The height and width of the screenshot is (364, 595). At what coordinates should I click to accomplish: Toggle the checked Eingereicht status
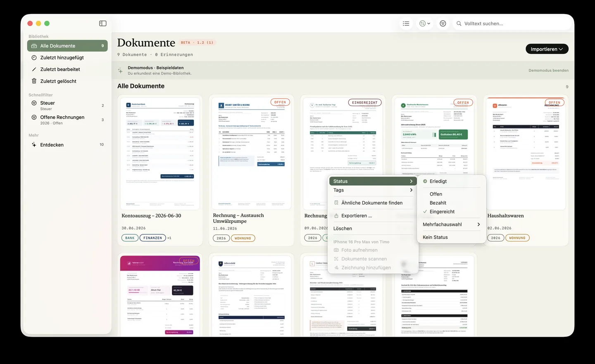tap(451, 212)
